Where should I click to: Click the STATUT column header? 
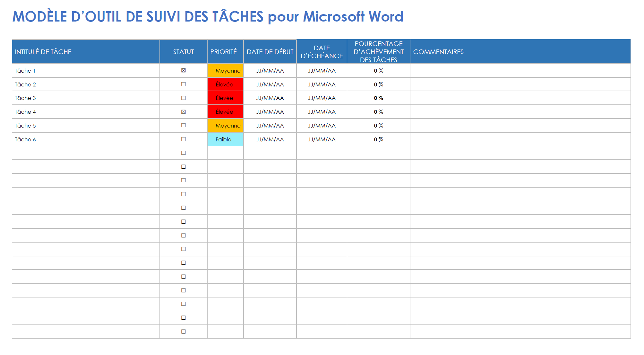(x=183, y=52)
